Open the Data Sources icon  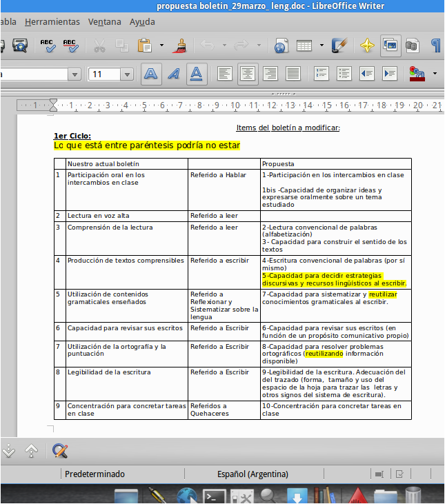pos(413,46)
